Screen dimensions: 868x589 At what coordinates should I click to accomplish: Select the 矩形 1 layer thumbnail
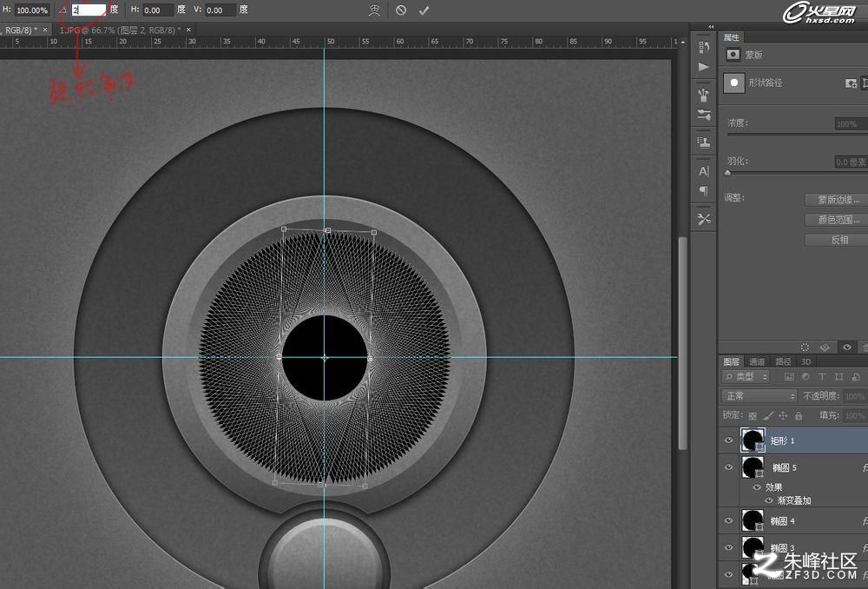click(753, 440)
